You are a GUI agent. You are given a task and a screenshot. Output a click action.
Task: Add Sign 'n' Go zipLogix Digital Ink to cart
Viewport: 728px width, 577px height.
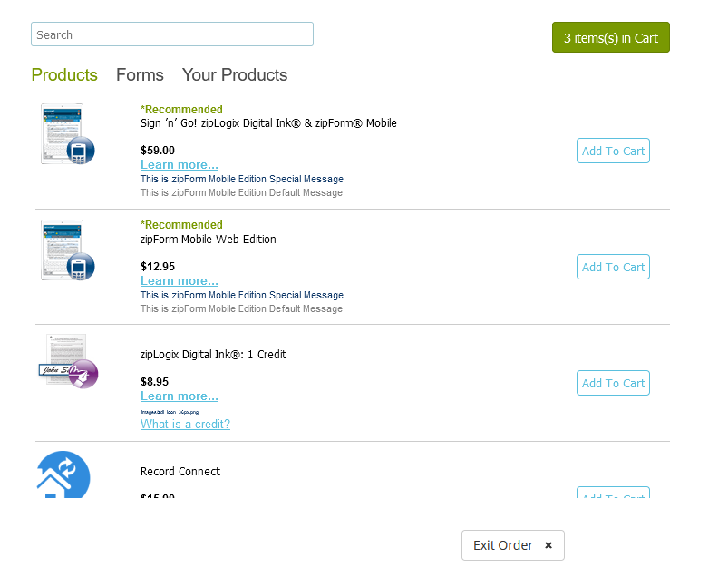click(x=613, y=151)
